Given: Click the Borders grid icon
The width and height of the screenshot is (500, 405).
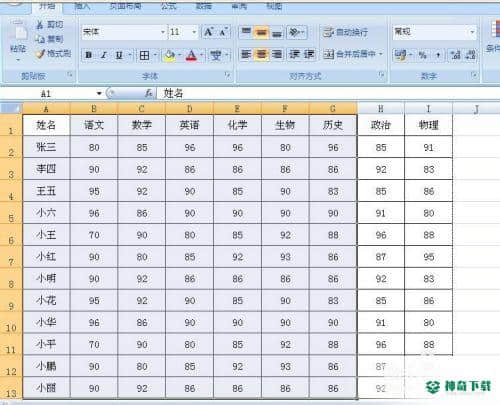Looking at the screenshot, I should coord(144,55).
